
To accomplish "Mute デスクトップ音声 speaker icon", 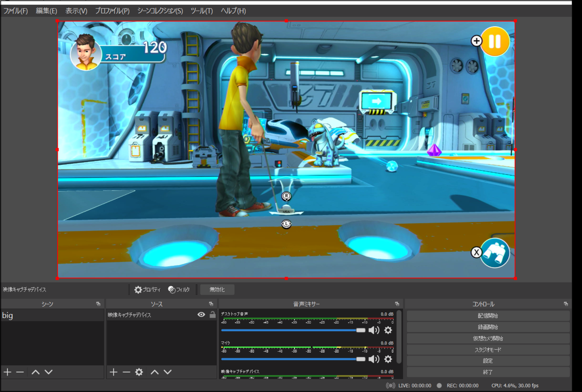I will coord(374,330).
